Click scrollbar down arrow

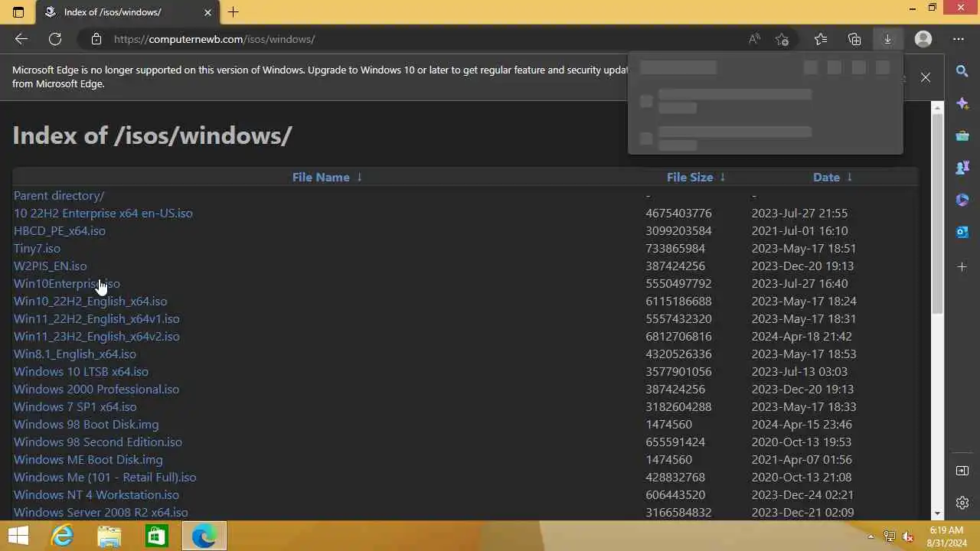tap(938, 514)
